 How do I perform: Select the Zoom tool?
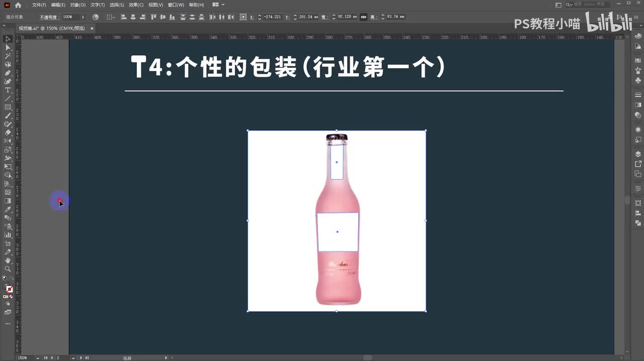8,269
